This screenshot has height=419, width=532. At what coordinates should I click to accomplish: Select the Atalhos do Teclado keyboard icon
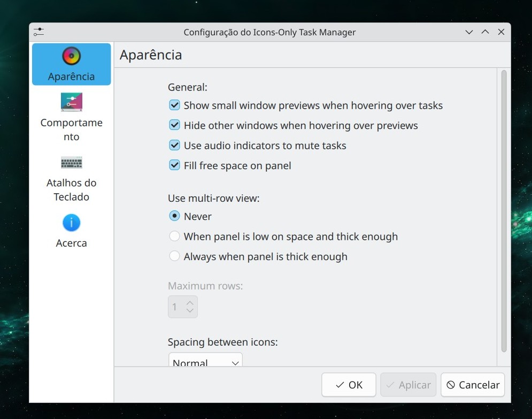(71, 162)
